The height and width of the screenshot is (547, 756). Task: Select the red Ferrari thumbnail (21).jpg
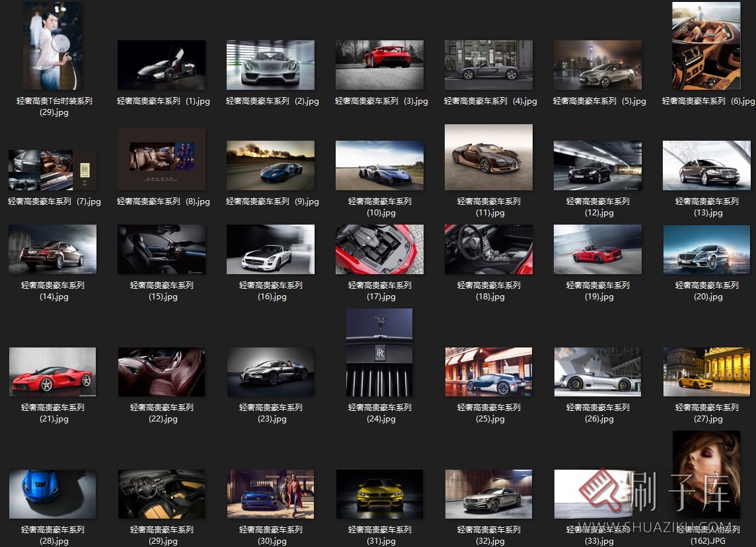[52, 371]
